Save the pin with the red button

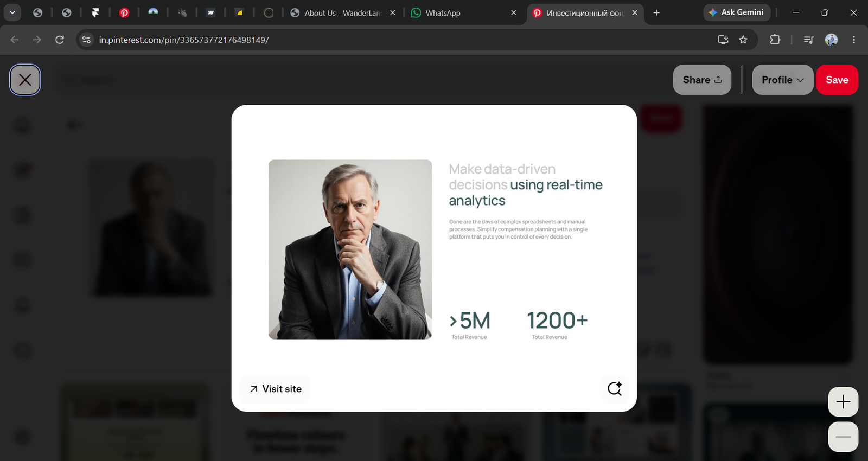(x=837, y=80)
